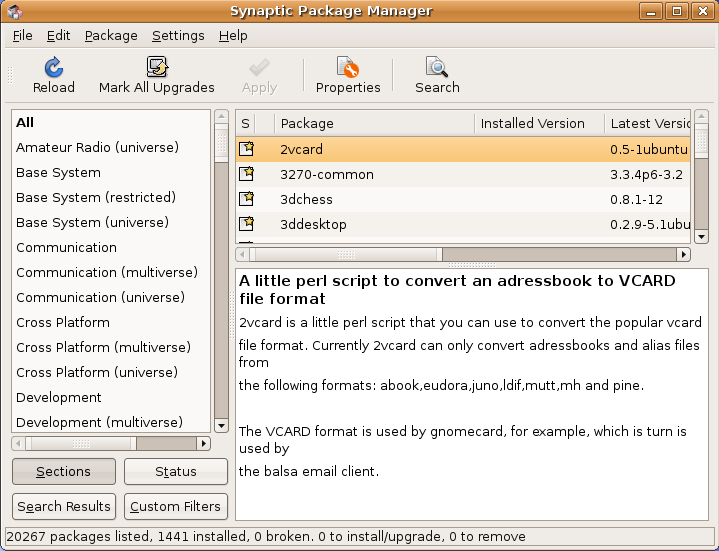Click the bold package description heading
The width and height of the screenshot is (719, 551).
457,289
